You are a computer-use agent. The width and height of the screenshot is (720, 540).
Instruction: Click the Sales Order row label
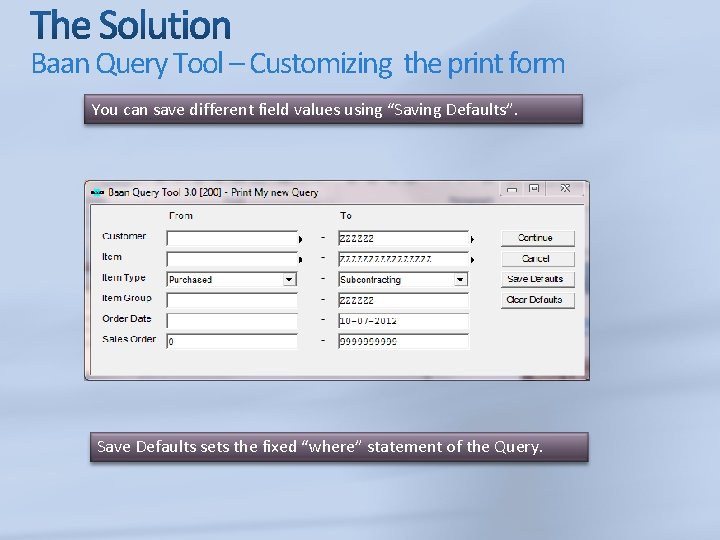coord(129,339)
